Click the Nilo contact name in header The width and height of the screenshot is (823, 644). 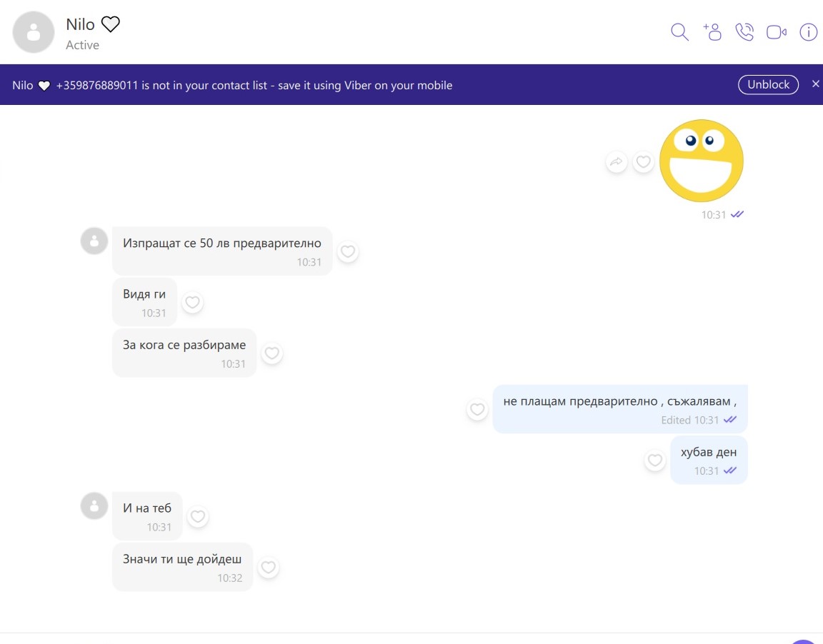(x=80, y=24)
